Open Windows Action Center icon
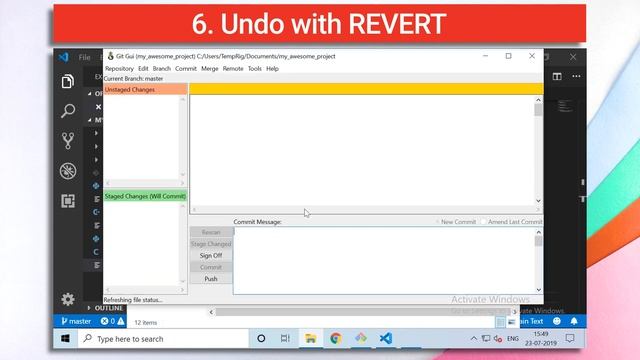The height and width of the screenshot is (360, 640). point(570,338)
